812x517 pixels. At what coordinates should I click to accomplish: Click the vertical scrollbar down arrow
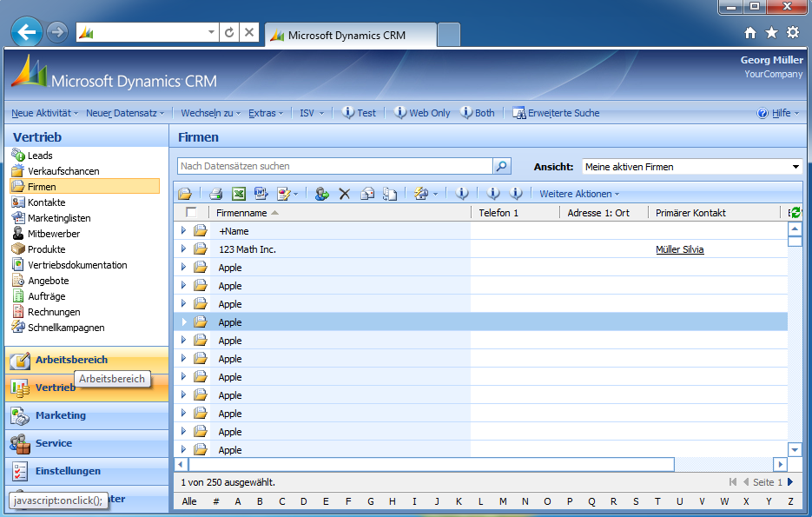tap(795, 449)
